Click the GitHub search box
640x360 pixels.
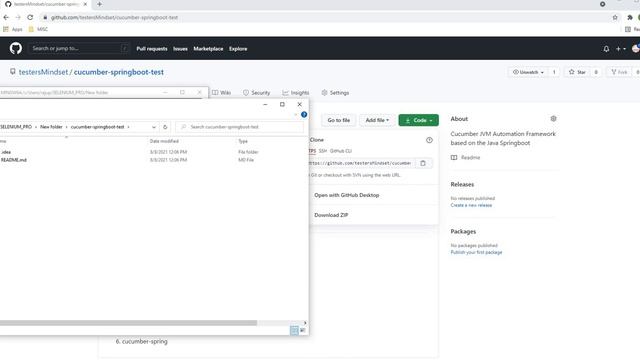coord(79,49)
